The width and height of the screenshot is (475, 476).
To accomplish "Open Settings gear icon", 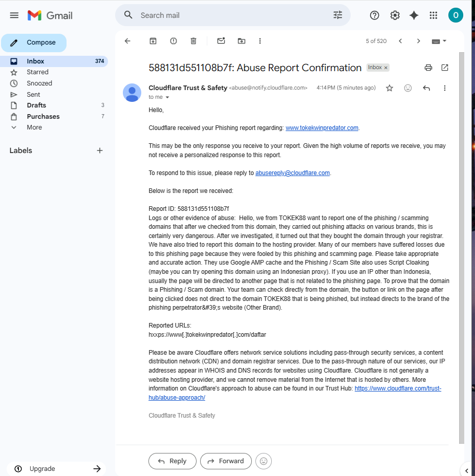I will tap(395, 15).
